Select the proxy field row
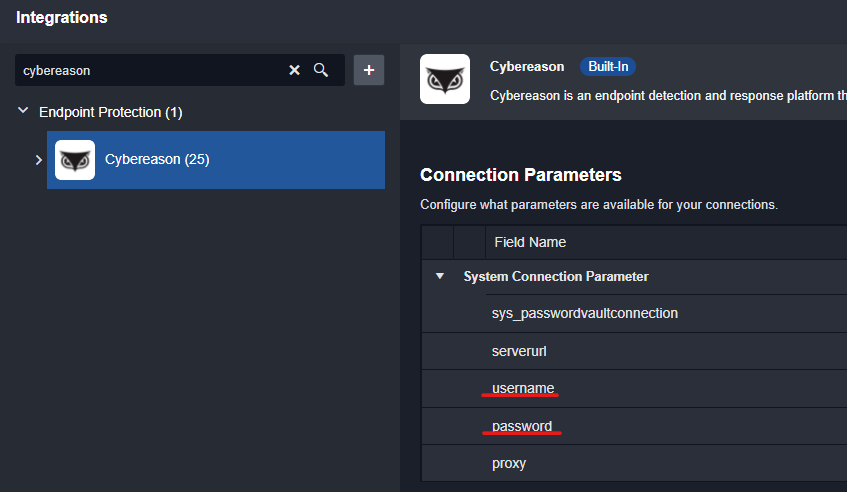This screenshot has height=492, width=847. [509, 463]
